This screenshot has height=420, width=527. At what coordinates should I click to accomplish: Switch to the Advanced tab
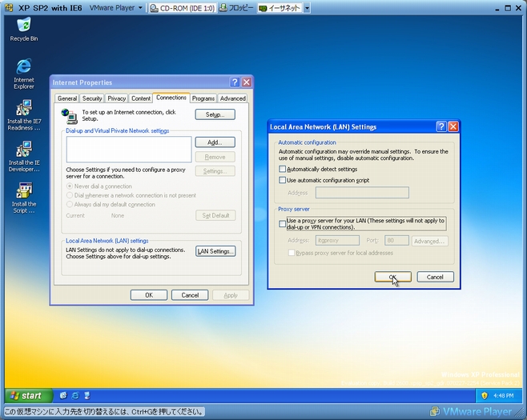point(232,98)
